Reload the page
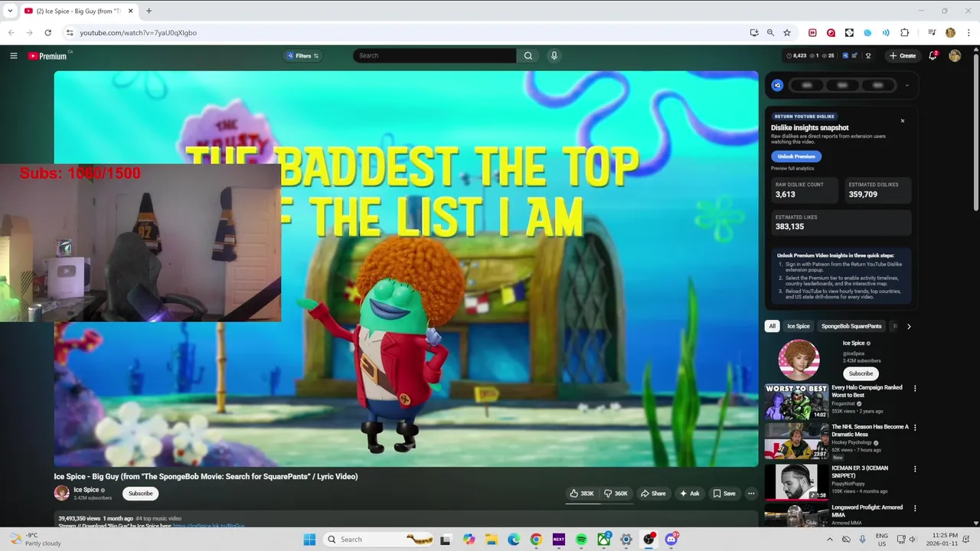Screen dimensions: 980x551 [48, 33]
